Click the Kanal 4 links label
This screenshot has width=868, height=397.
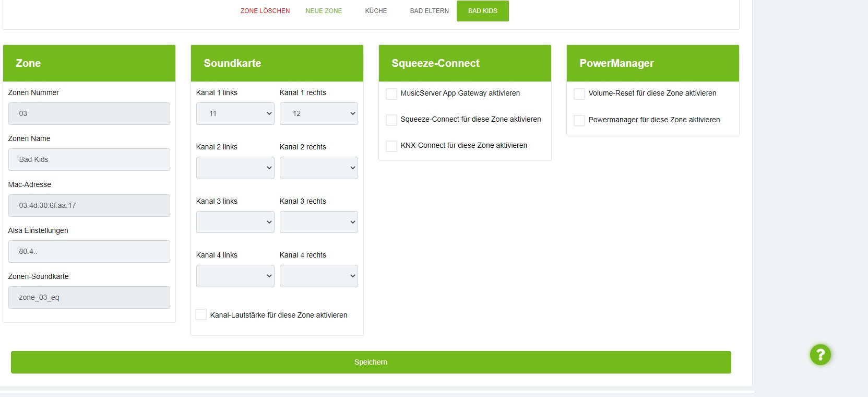point(217,255)
